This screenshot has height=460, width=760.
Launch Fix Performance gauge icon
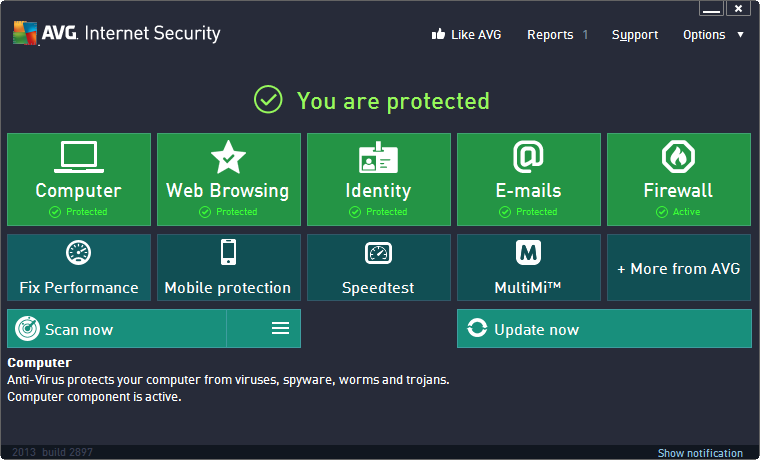(x=79, y=253)
